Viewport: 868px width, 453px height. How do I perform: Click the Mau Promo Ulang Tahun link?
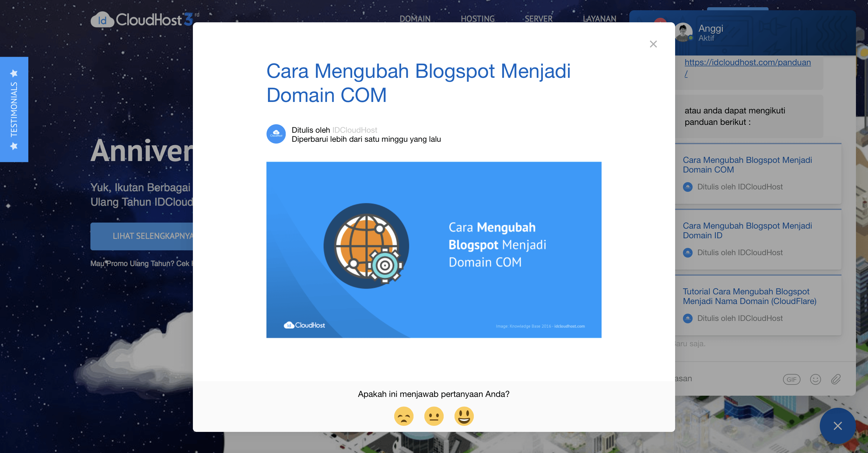tap(142, 263)
